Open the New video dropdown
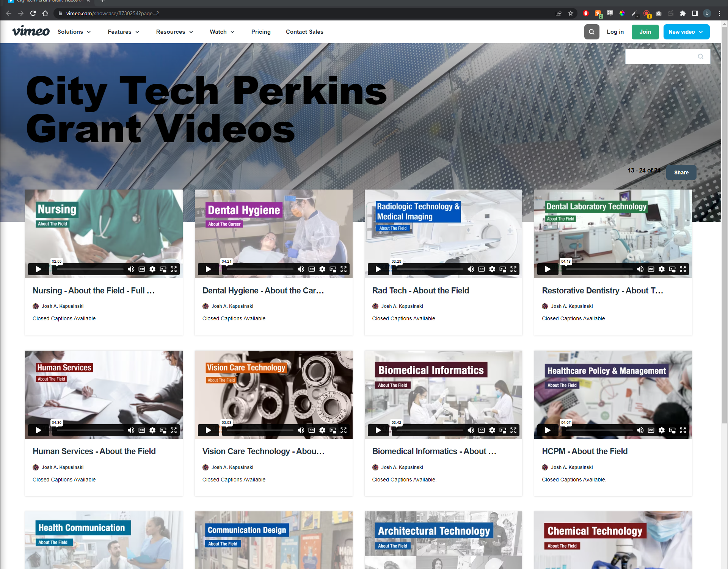 [x=686, y=32]
